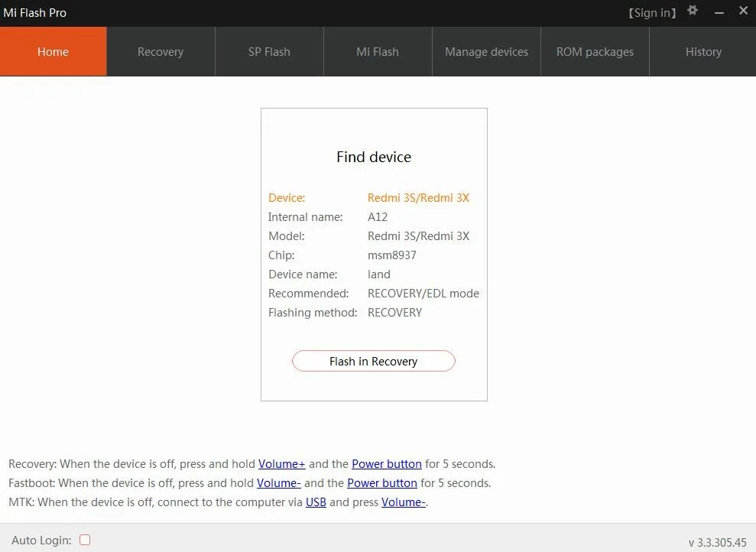The width and height of the screenshot is (756, 552).
Task: Switch to ROM packages tab
Action: 595,51
